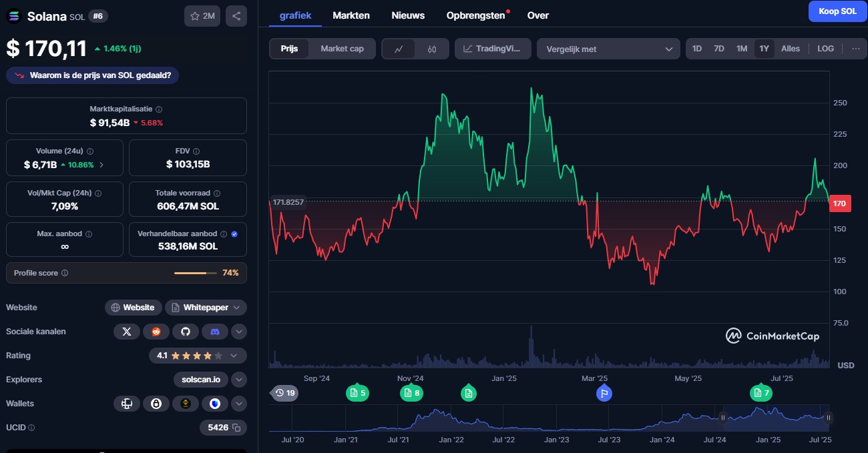Click the news marker labeled 8
Image resolution: width=868 pixels, height=453 pixels.
(411, 393)
